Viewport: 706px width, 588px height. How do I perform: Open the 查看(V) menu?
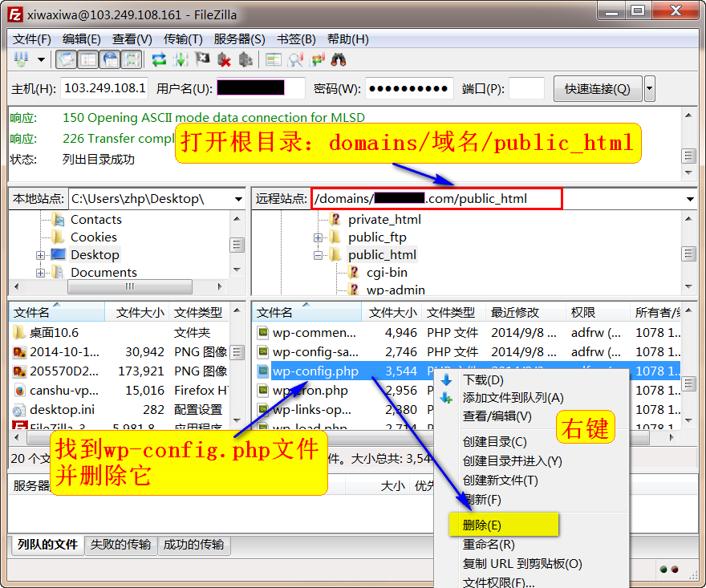click(x=132, y=39)
